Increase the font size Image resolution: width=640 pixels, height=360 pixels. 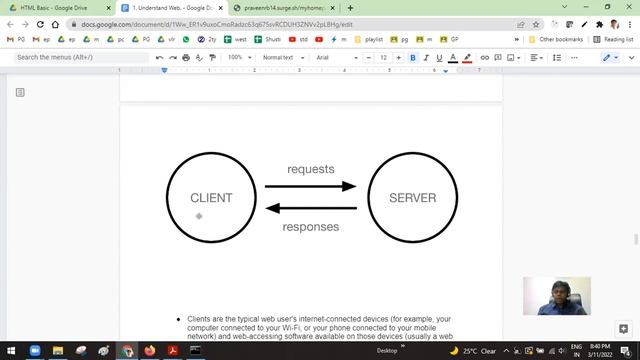click(398, 58)
